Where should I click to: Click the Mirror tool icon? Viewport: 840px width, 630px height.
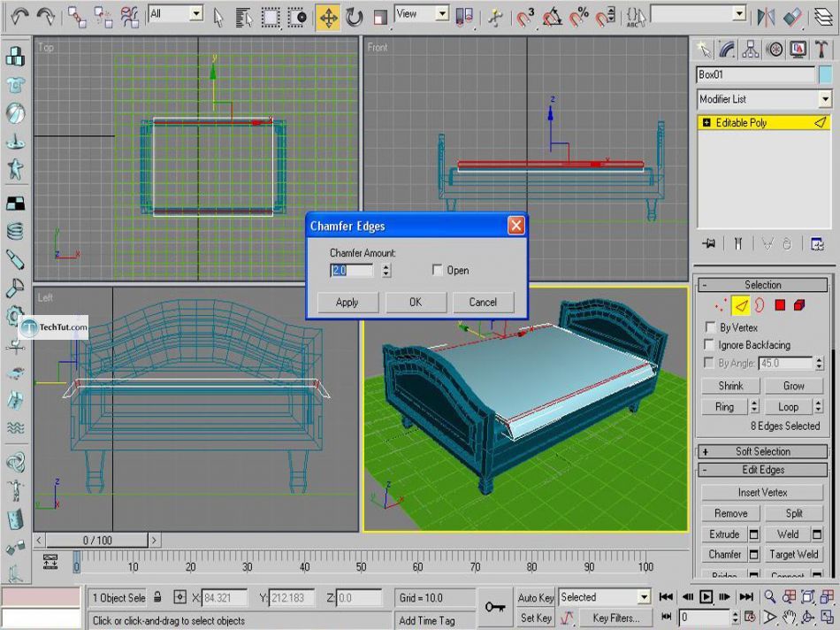(766, 17)
